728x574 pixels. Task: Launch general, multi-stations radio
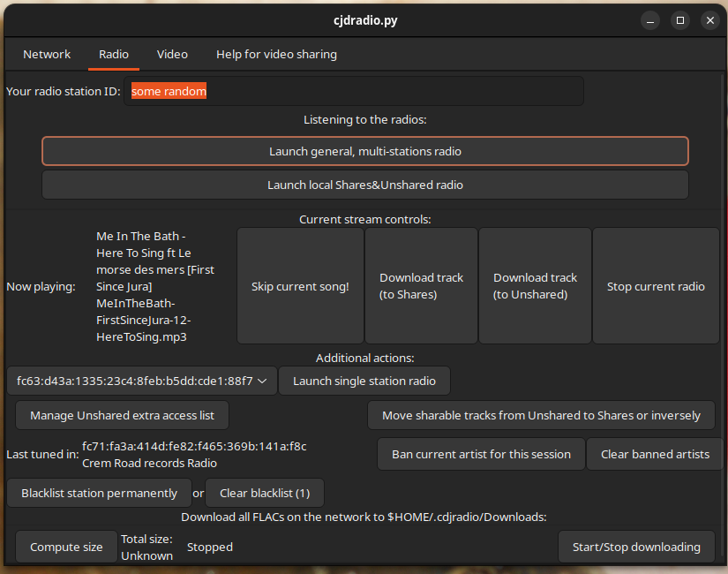point(364,151)
